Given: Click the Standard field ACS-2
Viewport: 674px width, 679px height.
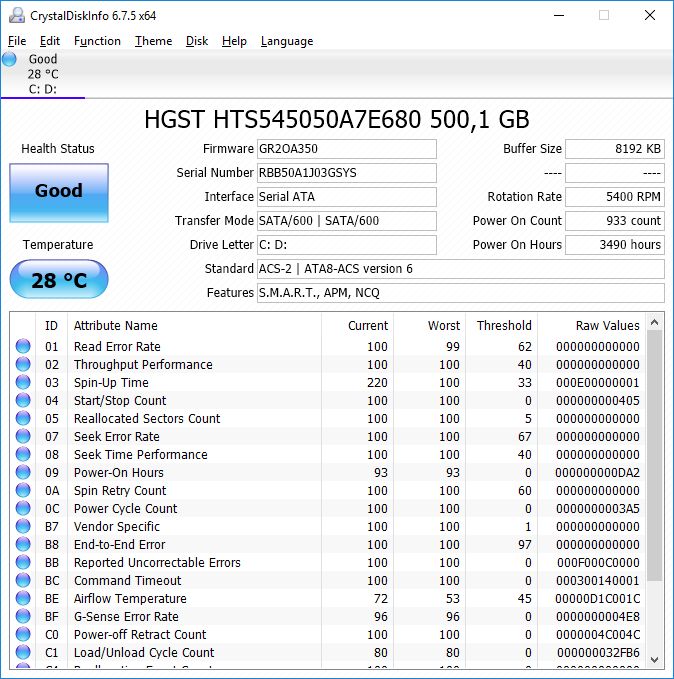Looking at the screenshot, I should tap(460, 269).
